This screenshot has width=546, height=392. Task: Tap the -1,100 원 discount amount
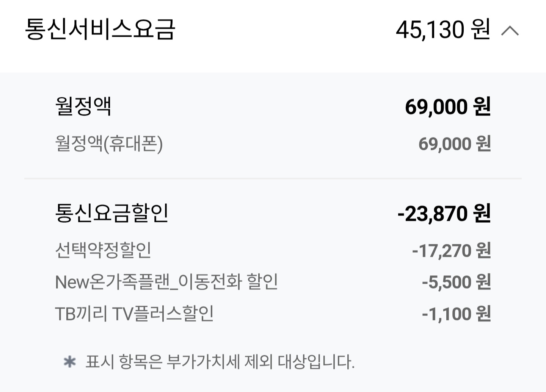[456, 314]
